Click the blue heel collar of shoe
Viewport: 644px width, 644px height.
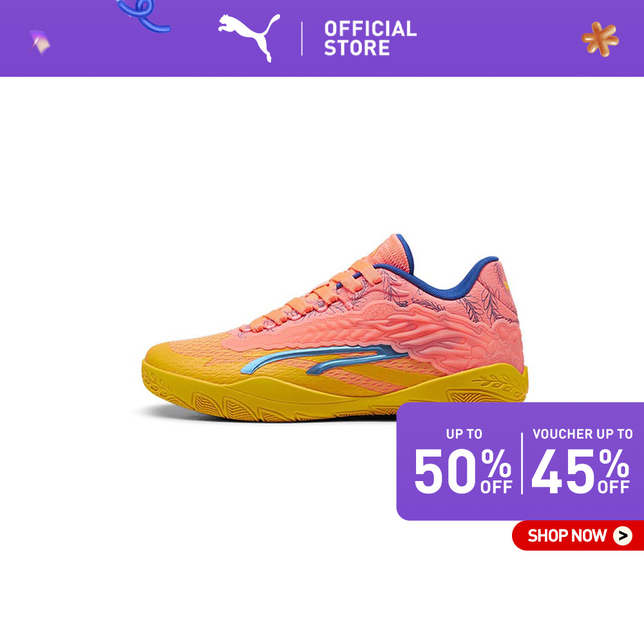coord(448,271)
